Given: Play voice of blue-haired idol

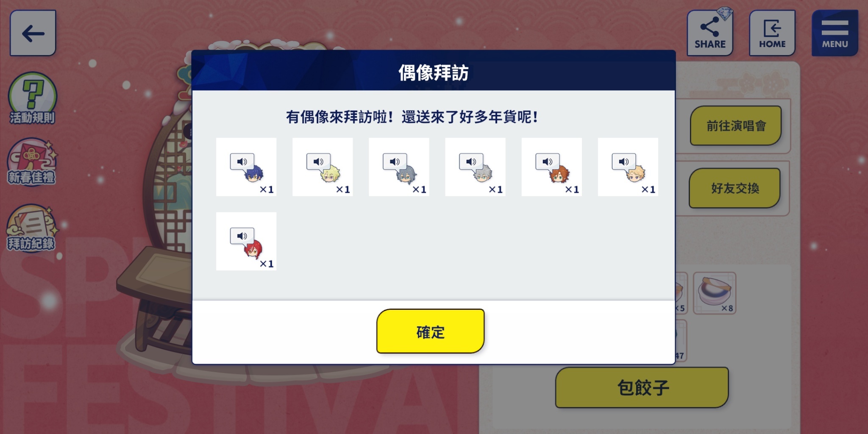Looking at the screenshot, I should click(x=242, y=161).
